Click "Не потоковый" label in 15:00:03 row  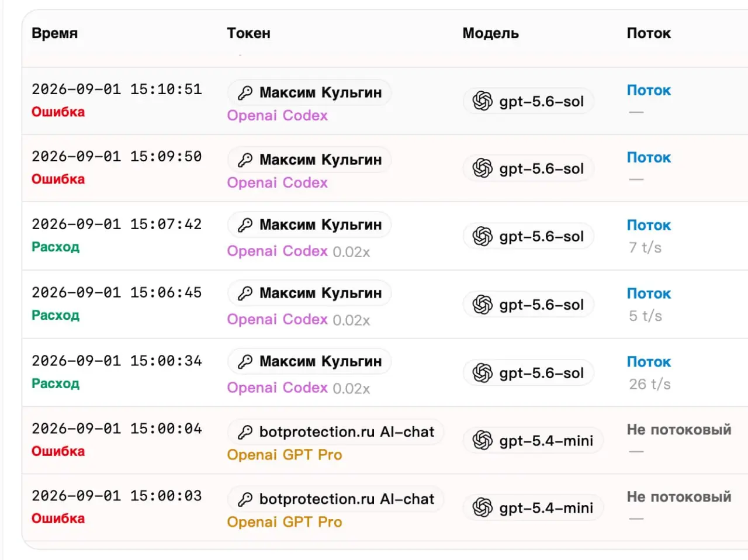679,497
